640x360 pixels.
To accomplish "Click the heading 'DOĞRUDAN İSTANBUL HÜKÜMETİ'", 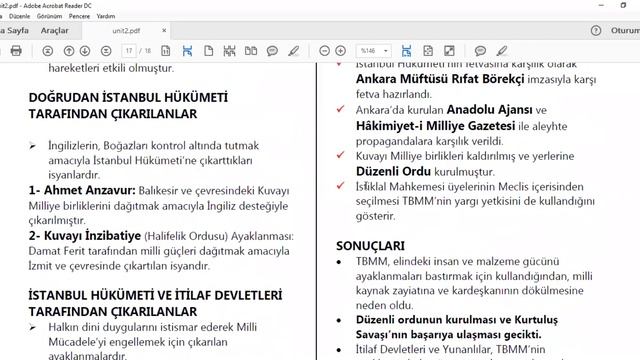I will point(128,98).
